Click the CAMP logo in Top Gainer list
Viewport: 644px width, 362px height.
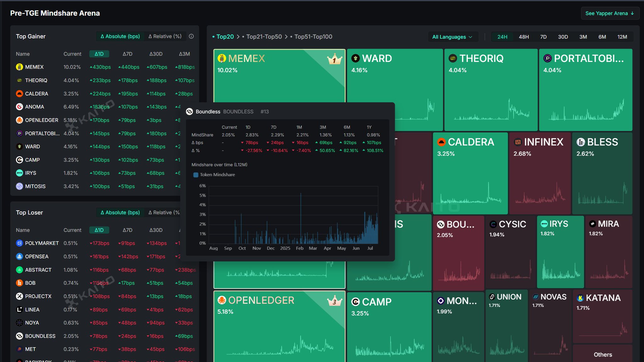(x=19, y=160)
